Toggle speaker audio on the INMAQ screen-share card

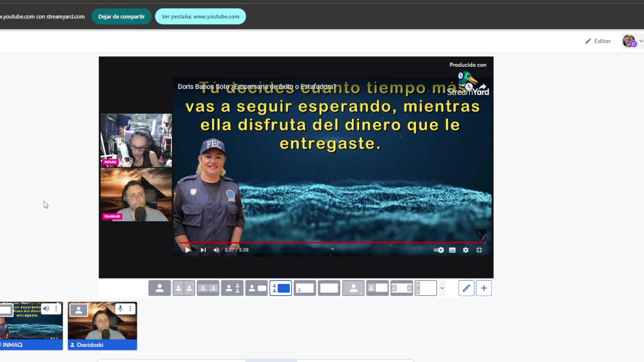coord(46,309)
